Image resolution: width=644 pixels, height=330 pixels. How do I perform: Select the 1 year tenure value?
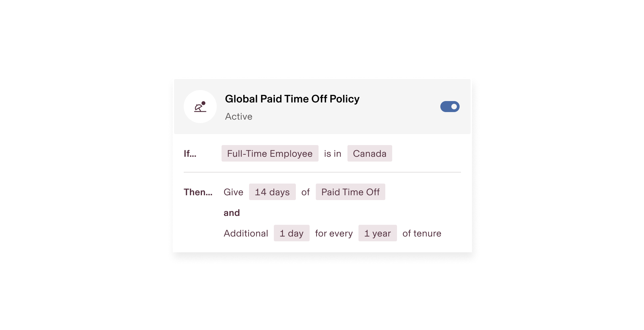[x=377, y=233]
